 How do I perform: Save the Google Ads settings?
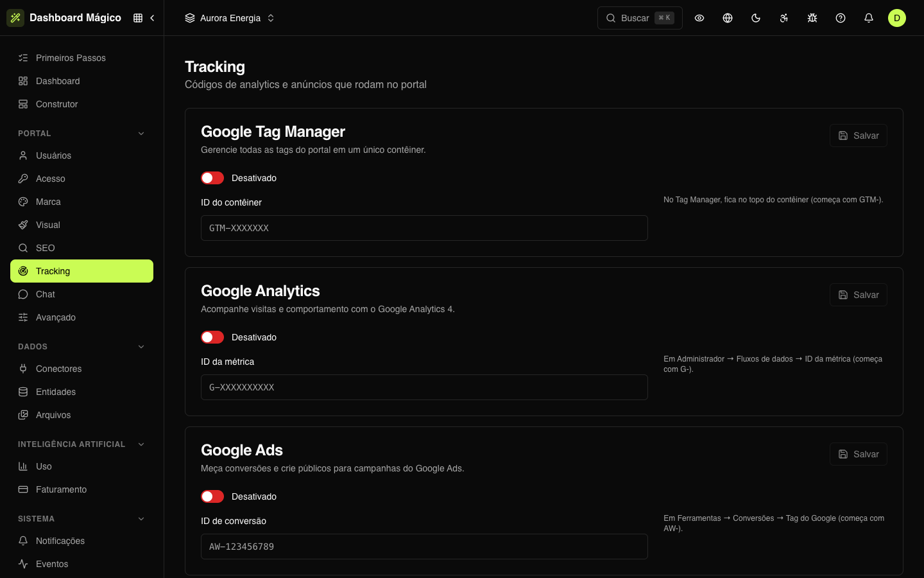coord(859,454)
